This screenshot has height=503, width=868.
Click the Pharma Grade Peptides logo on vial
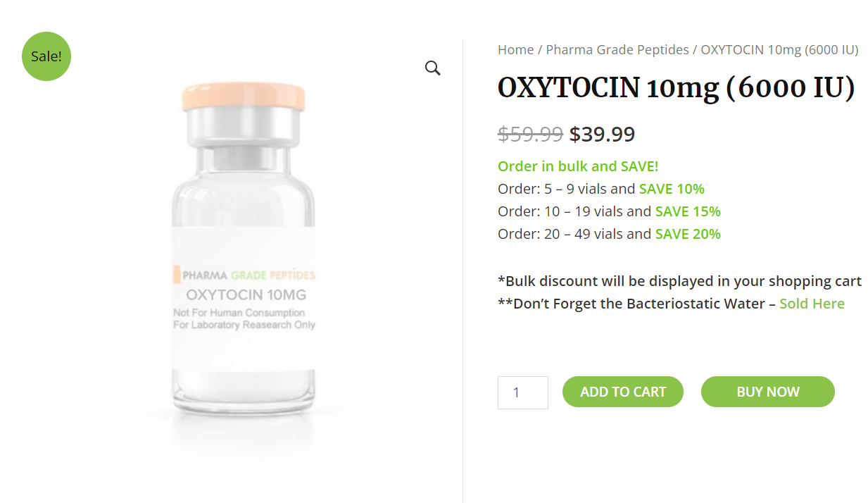click(244, 275)
